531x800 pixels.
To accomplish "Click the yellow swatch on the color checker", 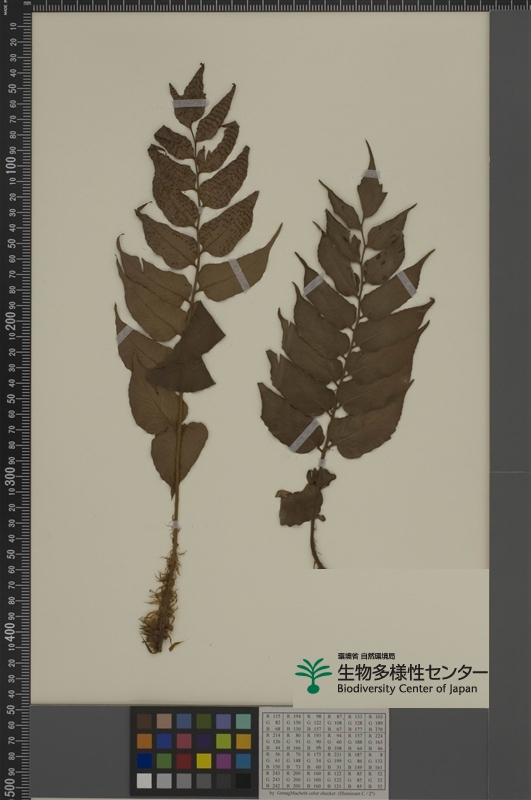I will tap(204, 761).
